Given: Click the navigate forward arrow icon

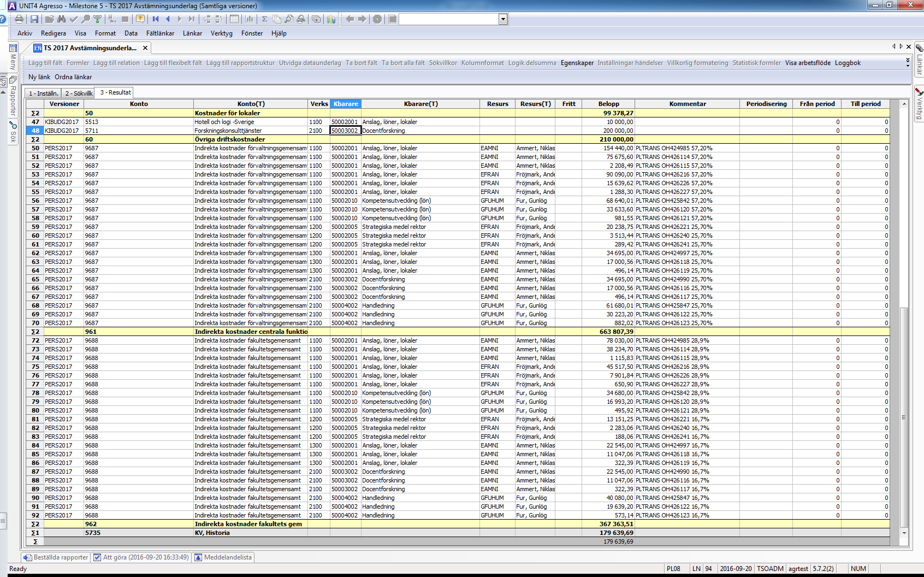Looking at the screenshot, I should (x=362, y=19).
